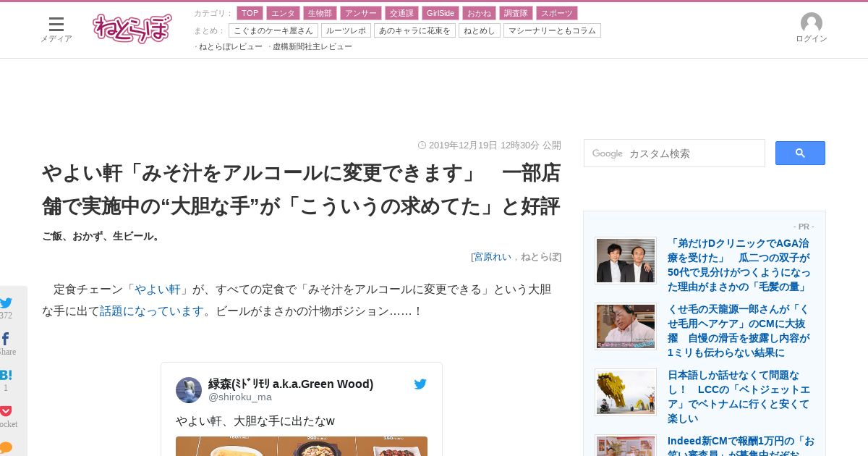The width and height of the screenshot is (868, 456).
Task: Open the やよい軒 link in article
Action: click(158, 290)
